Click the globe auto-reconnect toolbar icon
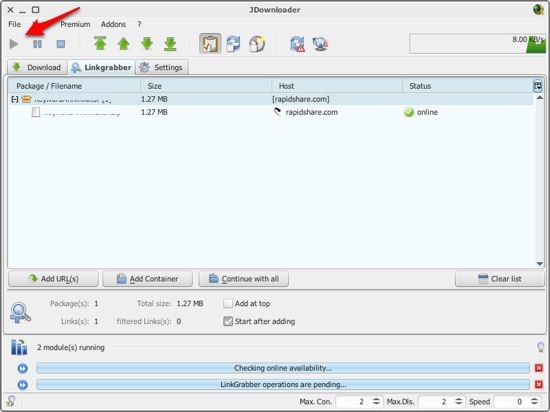 (x=320, y=44)
